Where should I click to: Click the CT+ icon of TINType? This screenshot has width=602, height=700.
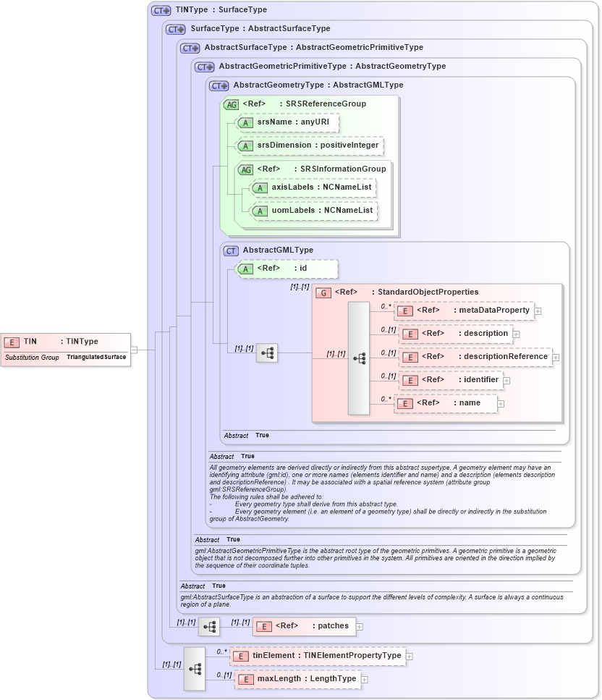[x=161, y=10]
